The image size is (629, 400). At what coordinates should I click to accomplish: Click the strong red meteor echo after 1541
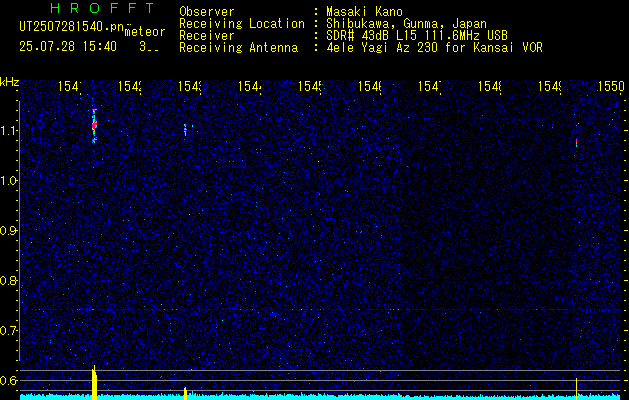pos(94,126)
